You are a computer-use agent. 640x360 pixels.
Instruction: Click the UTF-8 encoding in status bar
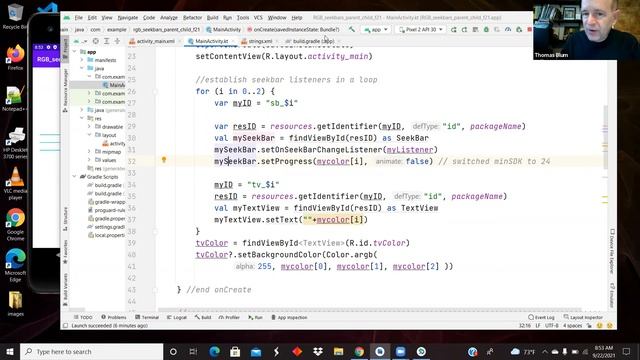[x=551, y=325]
